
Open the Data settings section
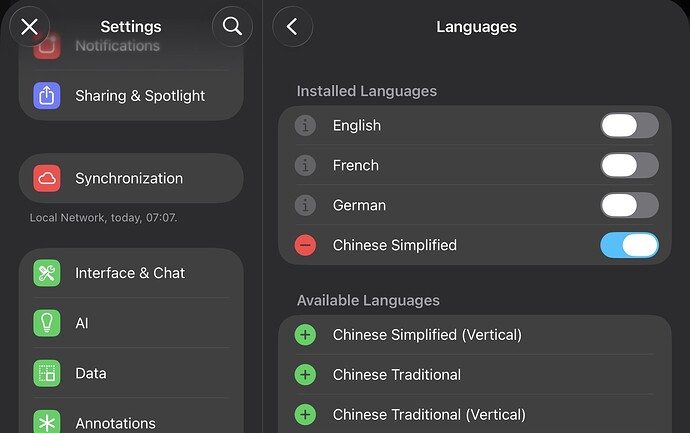coord(131,374)
